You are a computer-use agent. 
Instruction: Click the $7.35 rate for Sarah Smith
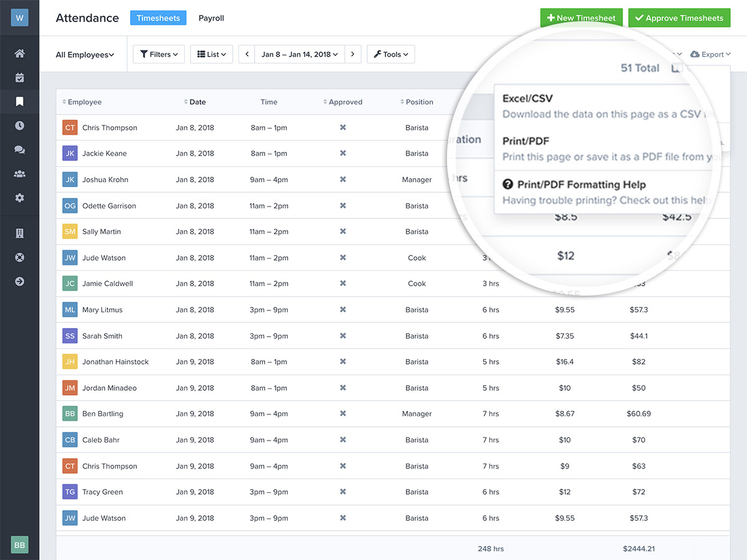565,335
